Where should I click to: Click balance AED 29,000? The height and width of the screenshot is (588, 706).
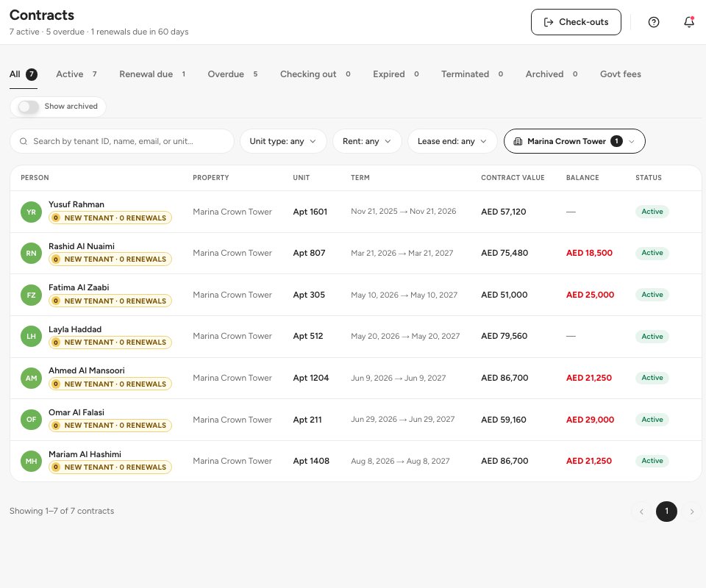[x=590, y=420]
